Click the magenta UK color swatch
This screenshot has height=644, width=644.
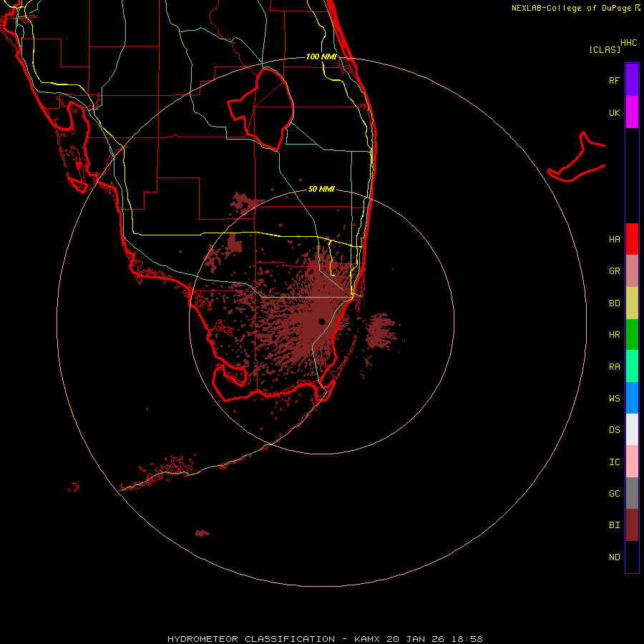[632, 112]
